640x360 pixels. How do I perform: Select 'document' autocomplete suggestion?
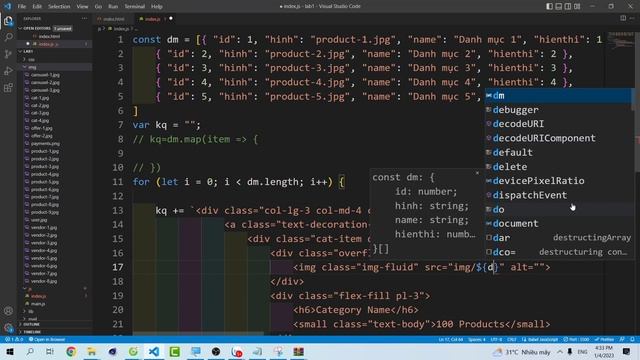(558, 224)
